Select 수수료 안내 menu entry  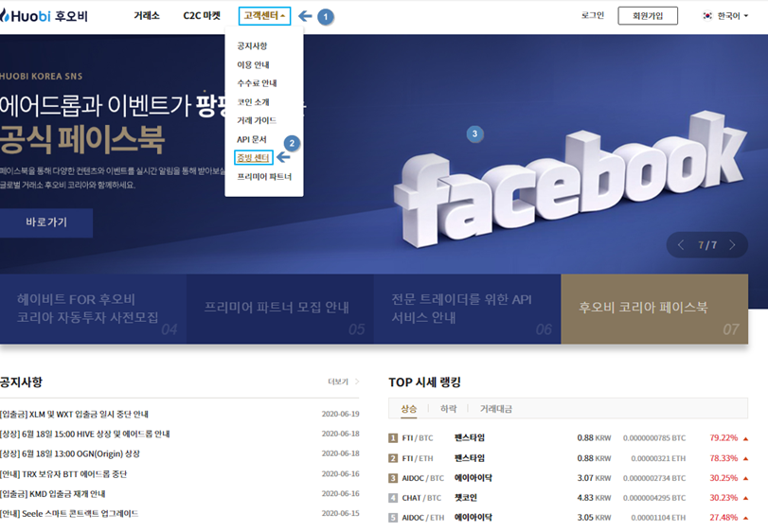pos(257,83)
